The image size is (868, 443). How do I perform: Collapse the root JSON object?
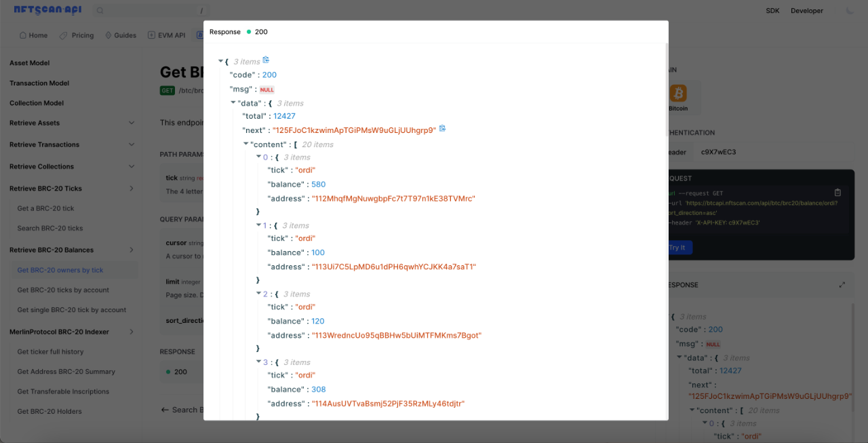click(220, 62)
